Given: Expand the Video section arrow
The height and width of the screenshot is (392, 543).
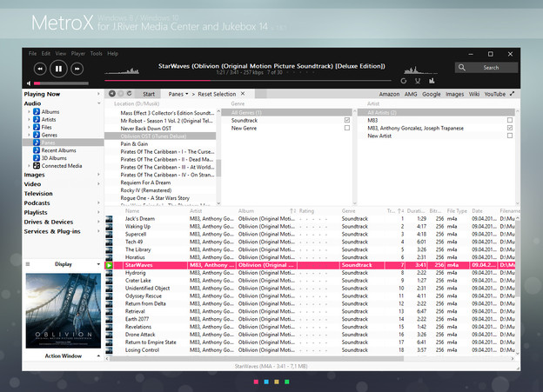Looking at the screenshot, I should point(98,183).
